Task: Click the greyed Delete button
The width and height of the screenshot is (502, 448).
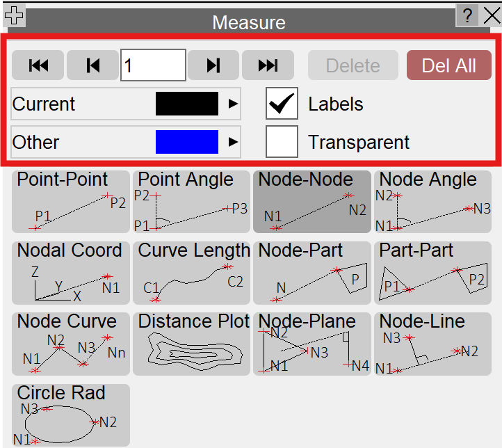Action: [x=353, y=65]
